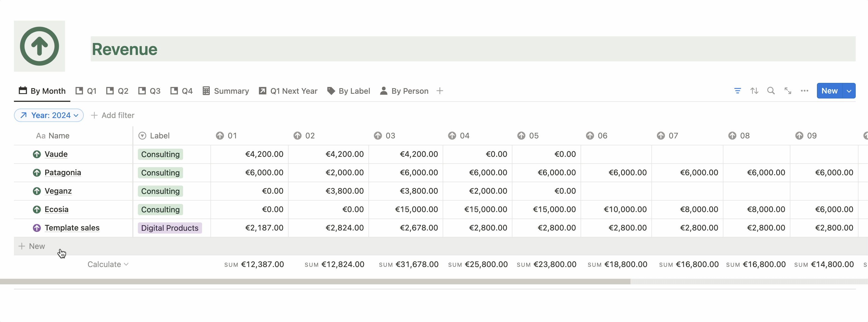Image resolution: width=868 pixels, height=322 pixels.
Task: Switch to the By Person tab
Action: click(x=404, y=91)
